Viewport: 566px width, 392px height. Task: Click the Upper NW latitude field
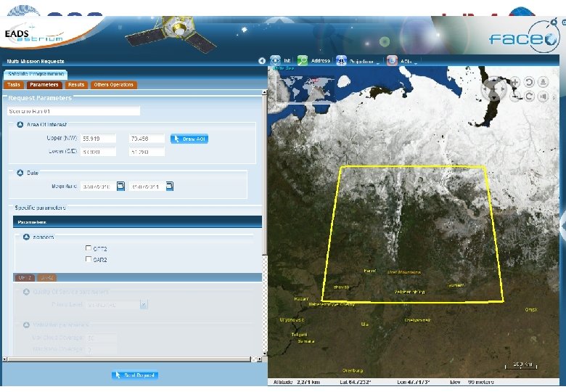click(x=98, y=139)
